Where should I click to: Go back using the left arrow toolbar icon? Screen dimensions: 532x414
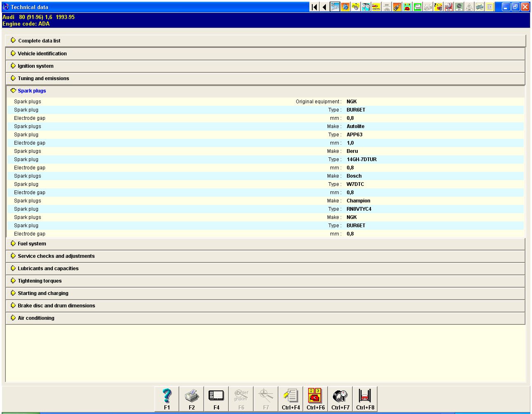tap(324, 7)
